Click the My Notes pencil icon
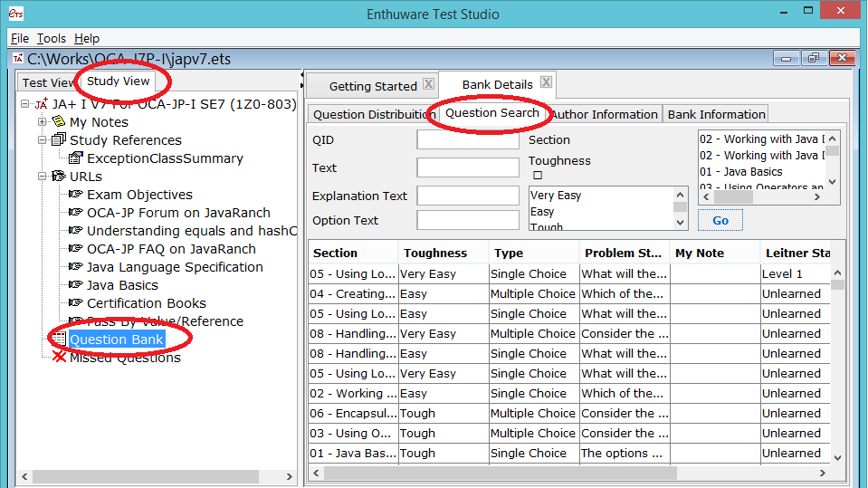Image resolution: width=868 pixels, height=488 pixels. pos(58,121)
